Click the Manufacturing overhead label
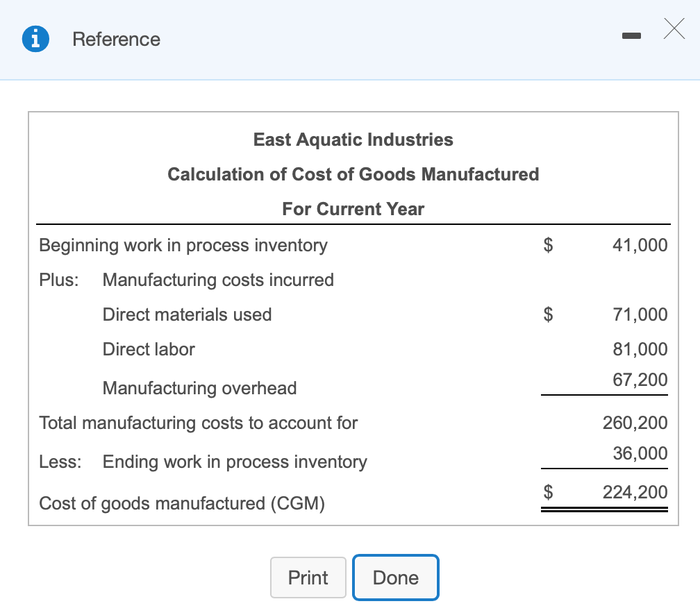Image resolution: width=700 pixels, height=615 pixels. pos(199,388)
